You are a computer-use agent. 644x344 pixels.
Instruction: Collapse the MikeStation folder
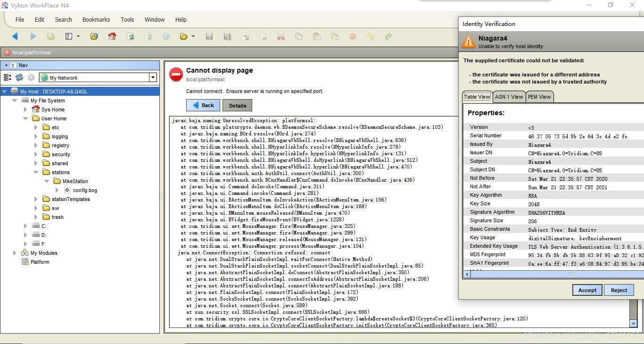coord(47,181)
